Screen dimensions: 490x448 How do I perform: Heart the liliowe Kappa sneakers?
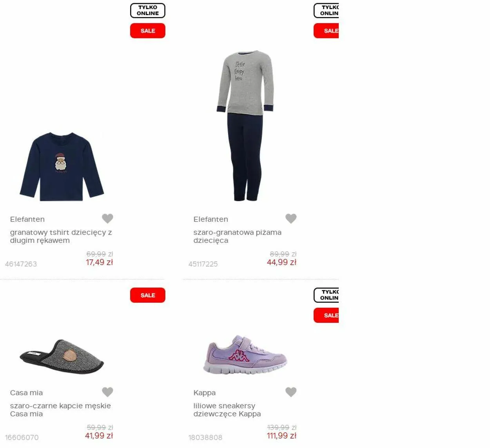(291, 392)
